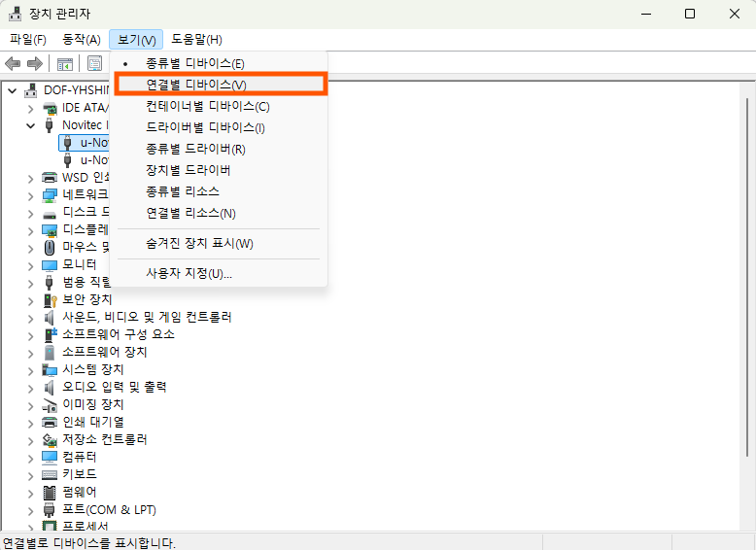756x550 pixels.
Task: Click the back arrow toolbar icon
Action: click(13, 64)
